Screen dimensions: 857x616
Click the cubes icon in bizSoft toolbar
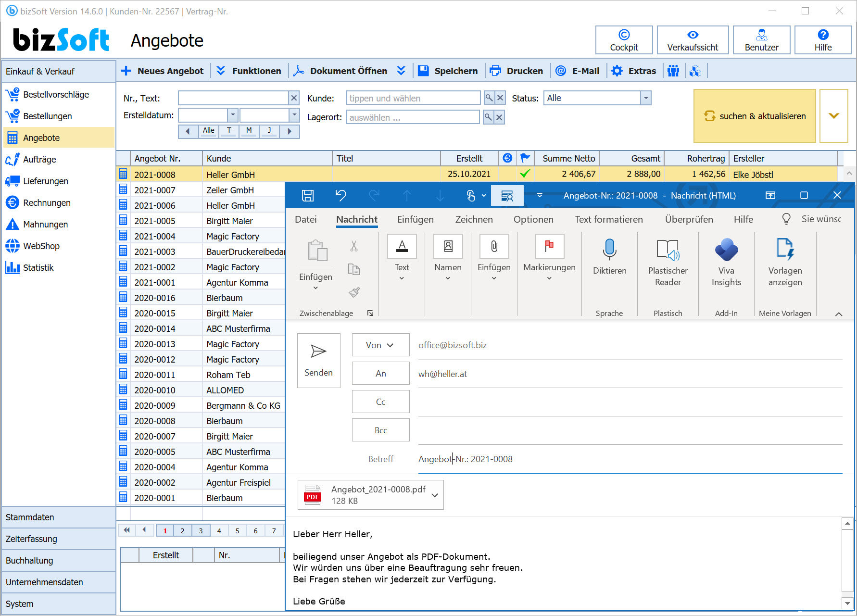(695, 71)
